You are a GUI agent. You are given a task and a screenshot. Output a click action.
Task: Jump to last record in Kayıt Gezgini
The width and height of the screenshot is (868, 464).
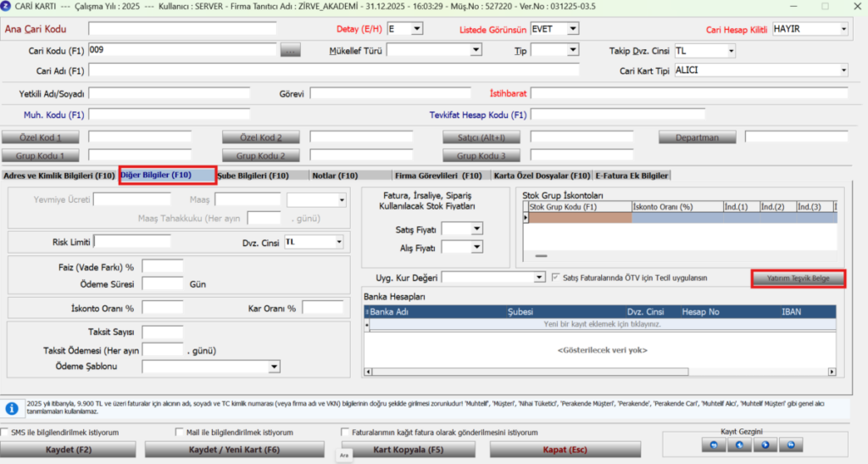[791, 444]
